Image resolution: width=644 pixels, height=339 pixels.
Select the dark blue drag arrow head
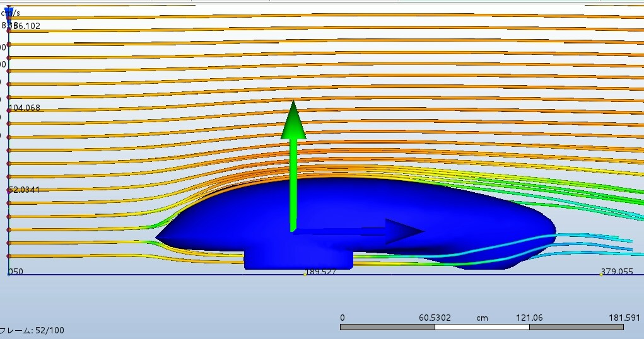[404, 231]
